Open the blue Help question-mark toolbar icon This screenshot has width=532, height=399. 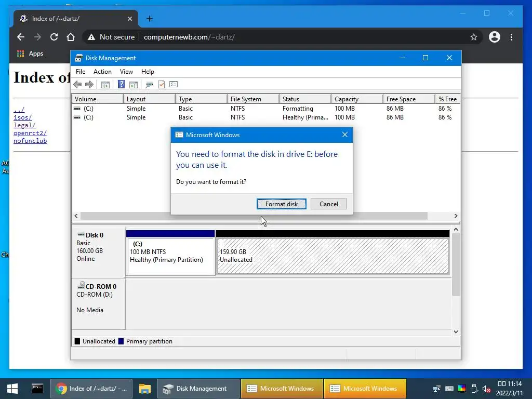[x=121, y=84]
